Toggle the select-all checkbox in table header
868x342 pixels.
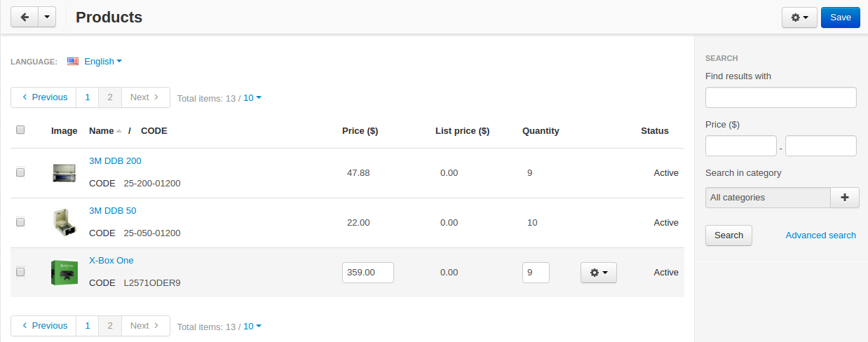[x=20, y=130]
